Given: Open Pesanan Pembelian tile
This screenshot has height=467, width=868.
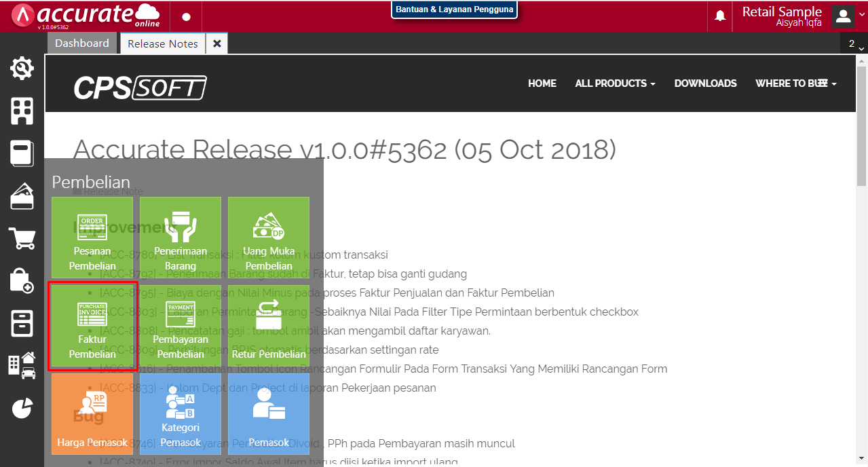Looking at the screenshot, I should [x=92, y=238].
